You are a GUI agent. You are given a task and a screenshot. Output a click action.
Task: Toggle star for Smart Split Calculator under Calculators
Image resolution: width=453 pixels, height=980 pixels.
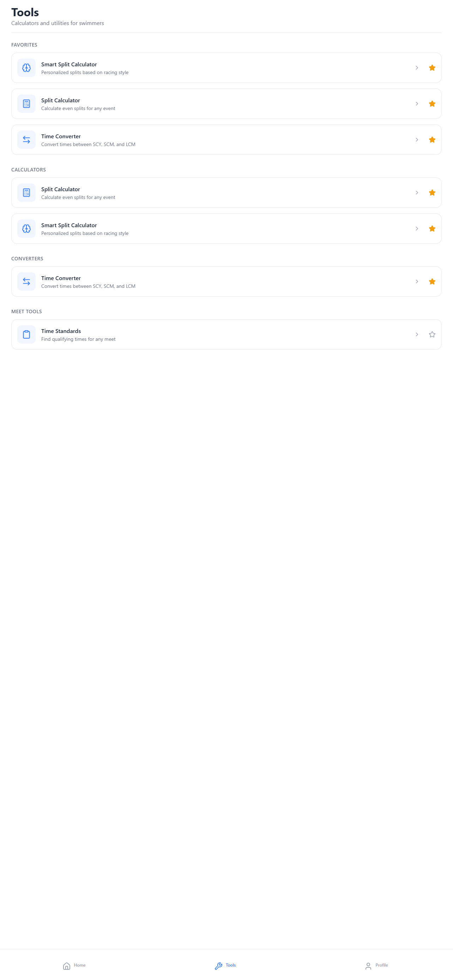pos(432,229)
